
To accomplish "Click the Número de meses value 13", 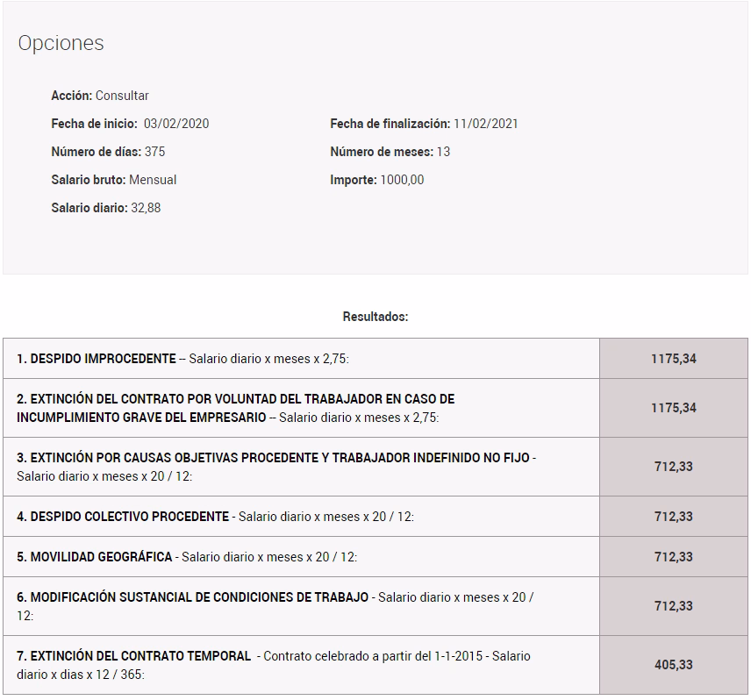I will click(x=443, y=152).
